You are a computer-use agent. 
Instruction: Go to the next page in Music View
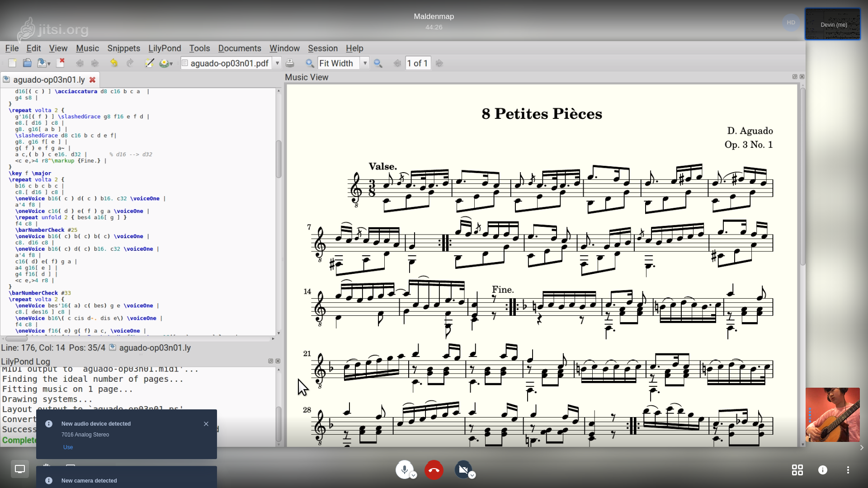tap(439, 63)
